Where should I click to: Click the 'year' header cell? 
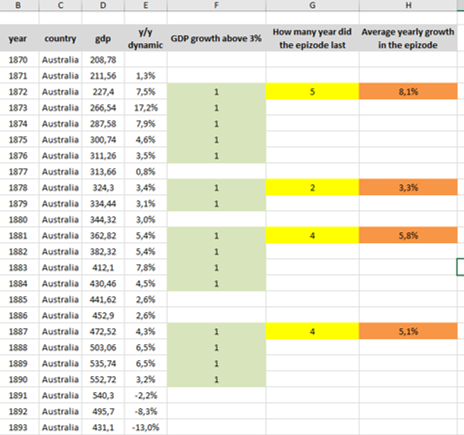point(19,38)
